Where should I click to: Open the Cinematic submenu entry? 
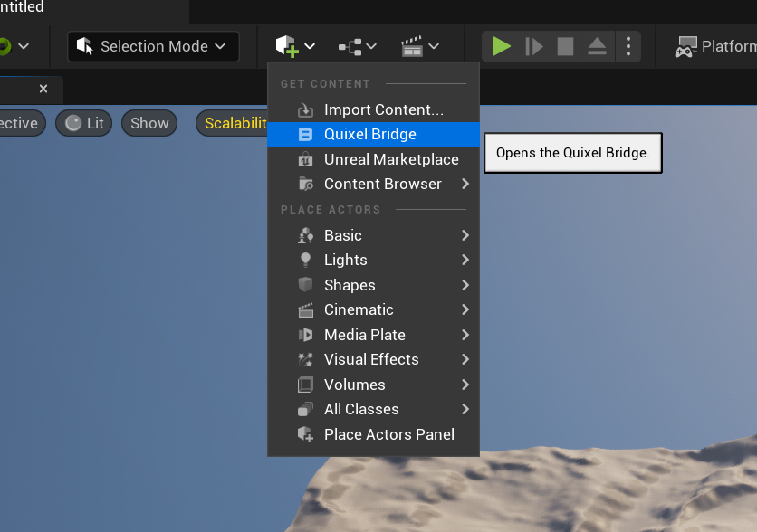click(x=374, y=309)
